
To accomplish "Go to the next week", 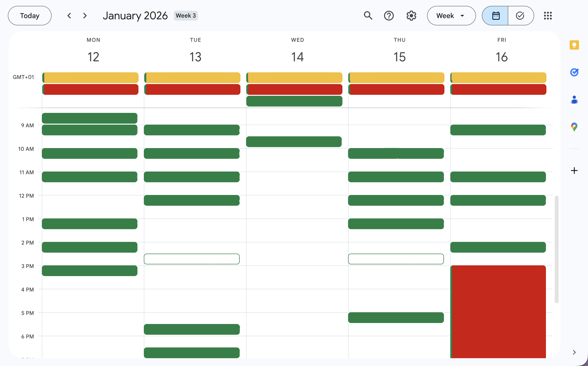I will coord(85,16).
